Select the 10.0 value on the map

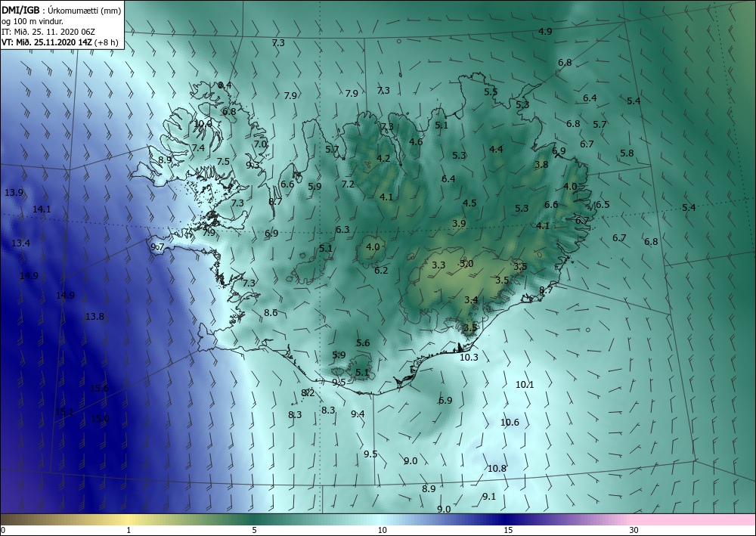(x=203, y=123)
